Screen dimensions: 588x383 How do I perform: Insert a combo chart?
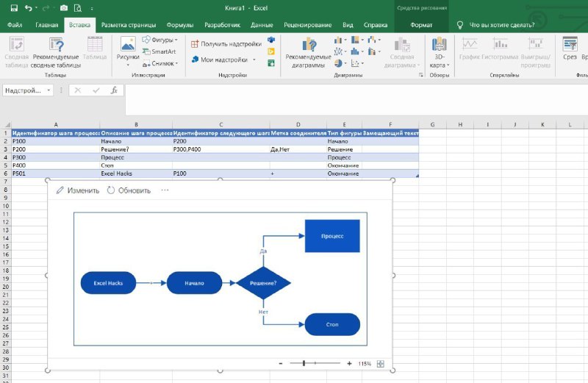coord(372,51)
